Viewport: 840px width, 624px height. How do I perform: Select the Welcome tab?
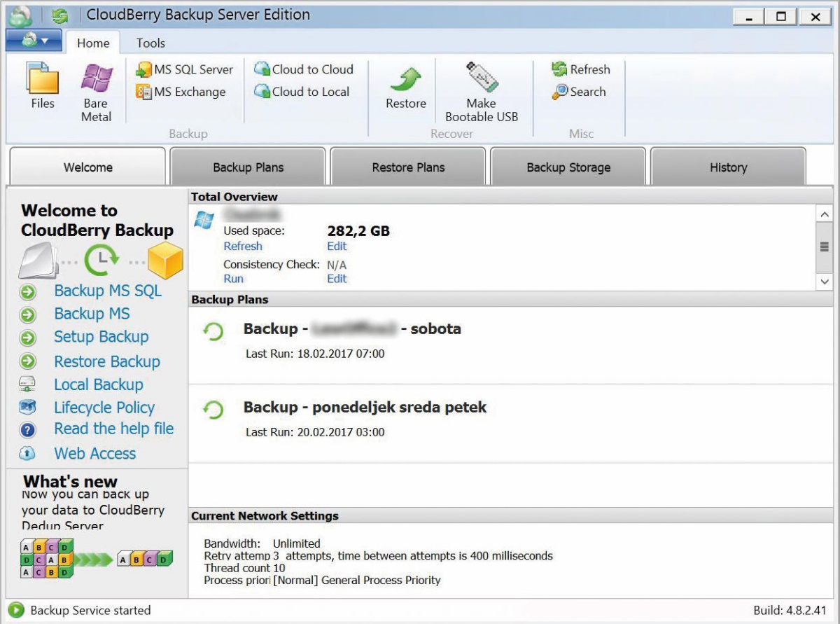[x=87, y=167]
